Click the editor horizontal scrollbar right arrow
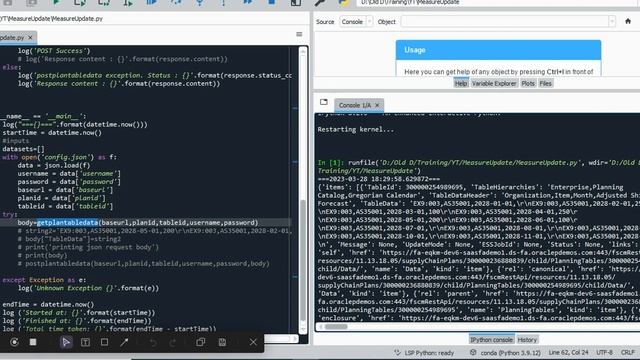This screenshot has height=360, width=640. (x=296, y=338)
